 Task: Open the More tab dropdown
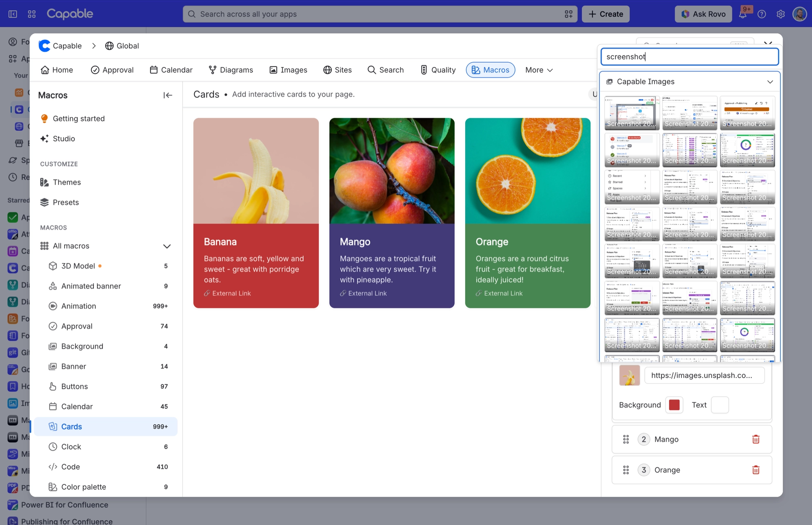click(539, 70)
